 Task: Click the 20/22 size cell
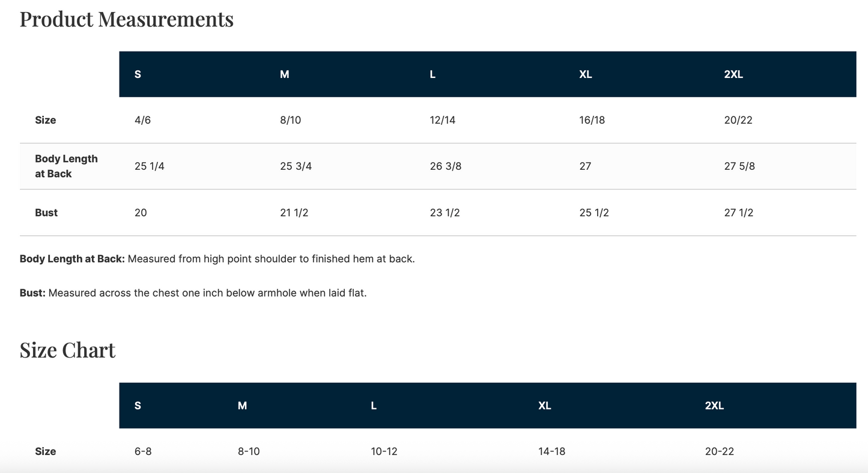coord(738,120)
